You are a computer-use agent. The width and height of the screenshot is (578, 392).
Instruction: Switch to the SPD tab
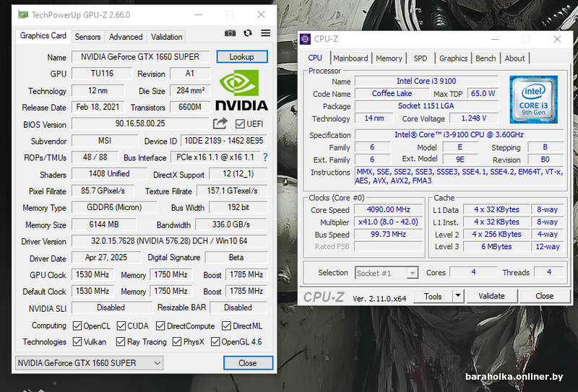420,58
